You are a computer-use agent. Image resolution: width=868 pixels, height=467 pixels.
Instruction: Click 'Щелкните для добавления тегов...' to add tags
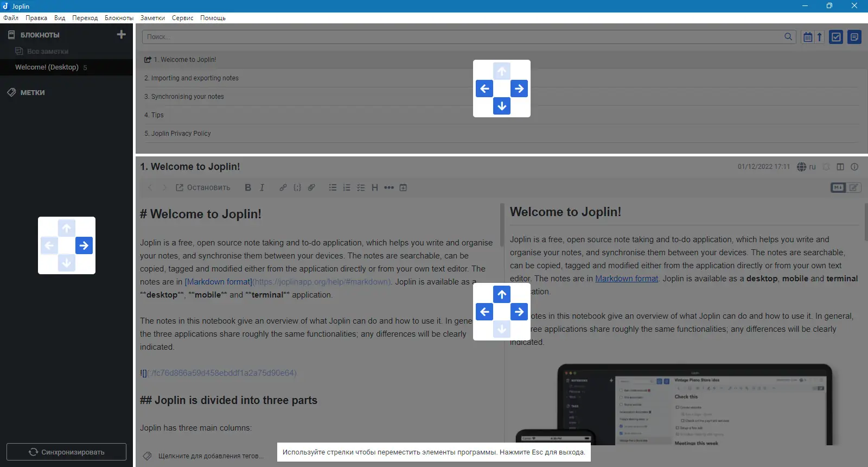(x=210, y=456)
